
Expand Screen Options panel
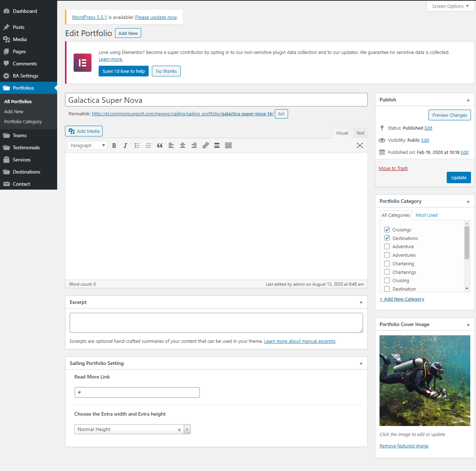coord(450,6)
